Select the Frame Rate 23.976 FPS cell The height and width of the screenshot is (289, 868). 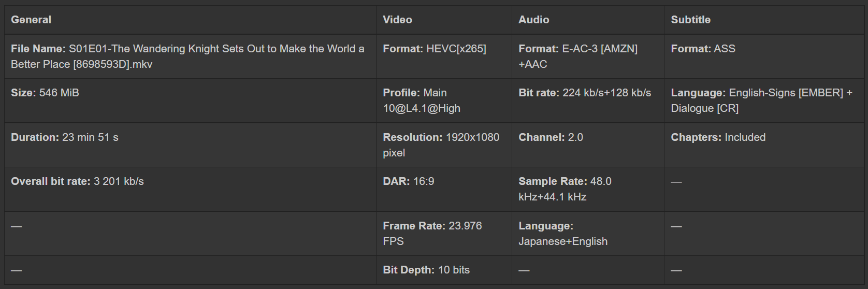point(432,234)
